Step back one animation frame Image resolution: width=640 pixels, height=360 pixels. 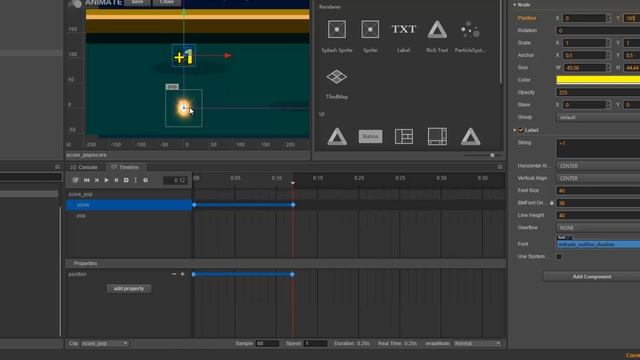tap(97, 180)
